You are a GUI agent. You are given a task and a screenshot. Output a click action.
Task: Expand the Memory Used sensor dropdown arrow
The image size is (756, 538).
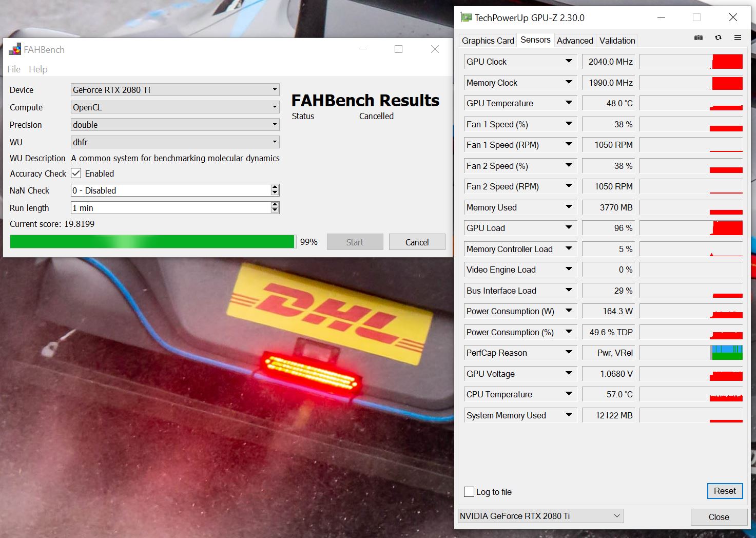[569, 207]
